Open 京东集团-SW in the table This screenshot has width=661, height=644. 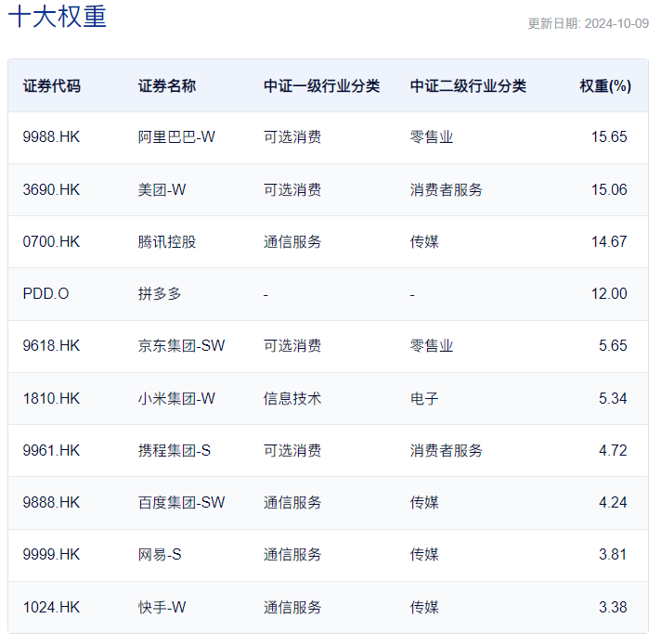(182, 346)
